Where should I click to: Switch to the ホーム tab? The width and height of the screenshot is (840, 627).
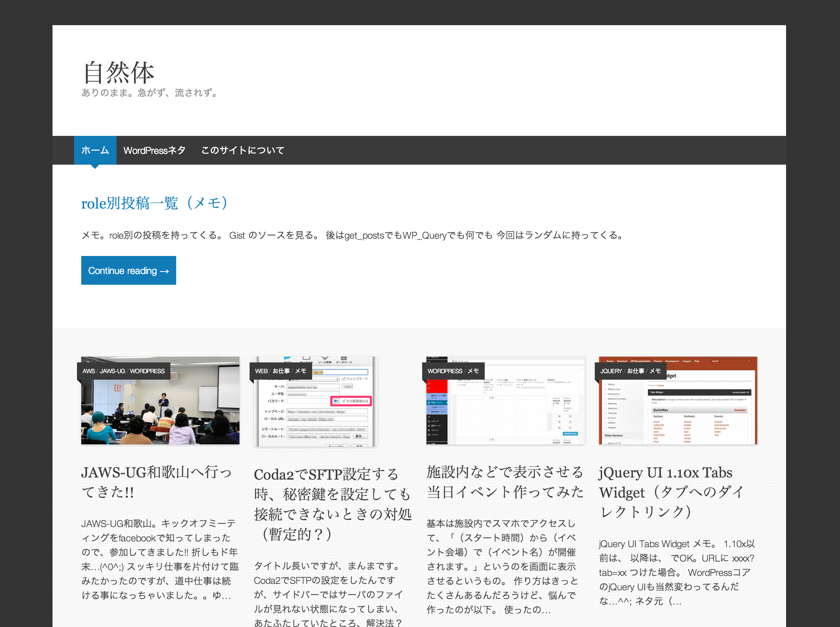95,150
